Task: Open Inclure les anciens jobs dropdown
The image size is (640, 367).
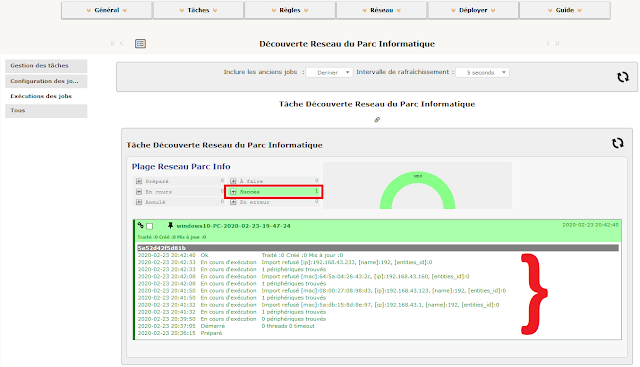Action: (329, 72)
